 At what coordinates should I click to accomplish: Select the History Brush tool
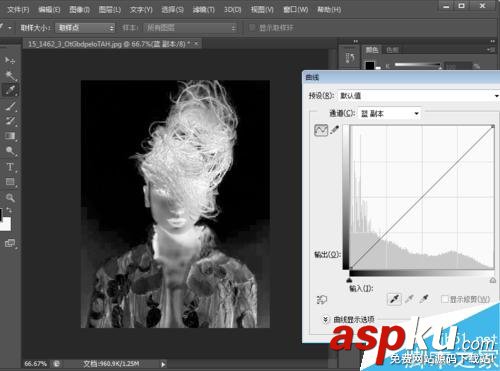(10, 121)
